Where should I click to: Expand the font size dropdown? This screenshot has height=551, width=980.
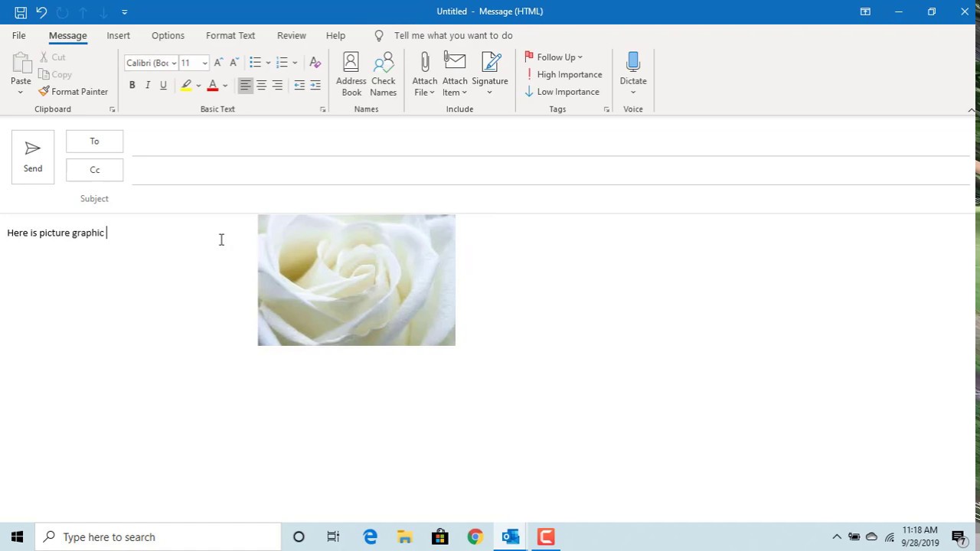[204, 63]
